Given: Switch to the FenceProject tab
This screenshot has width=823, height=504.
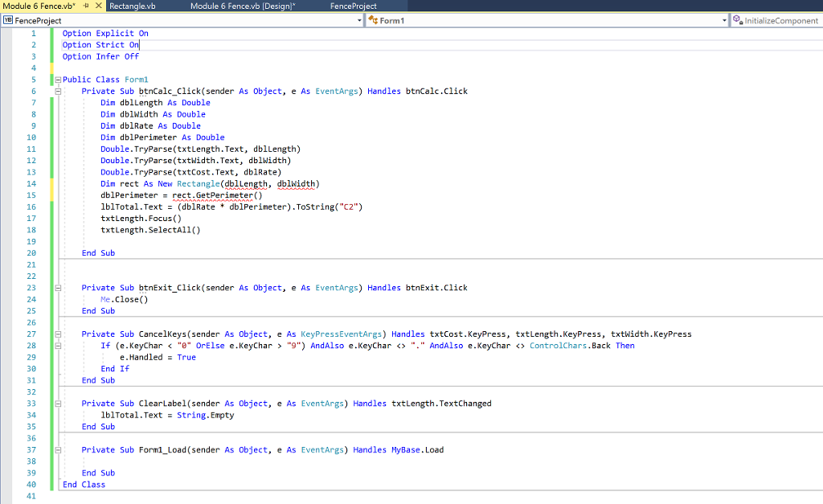Looking at the screenshot, I should click(354, 6).
